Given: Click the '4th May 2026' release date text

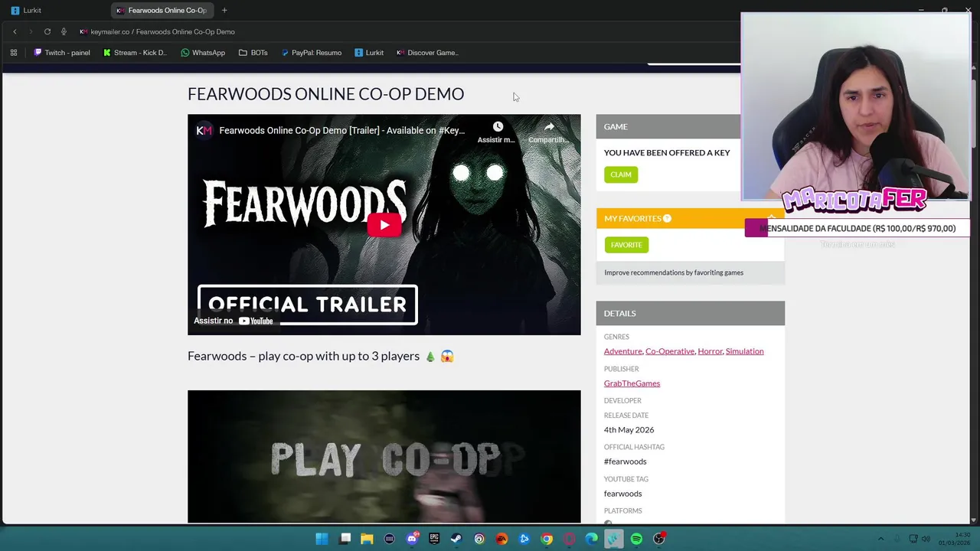Looking at the screenshot, I should coord(629,430).
